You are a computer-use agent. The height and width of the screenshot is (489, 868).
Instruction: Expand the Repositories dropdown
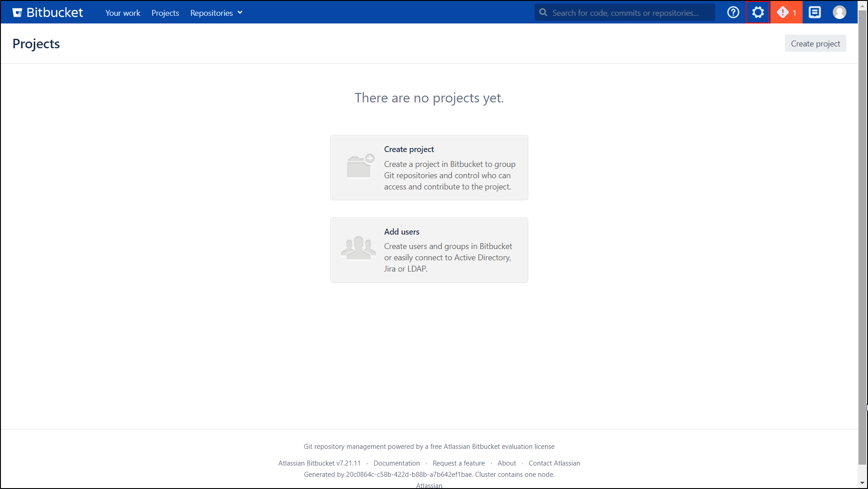click(212, 13)
